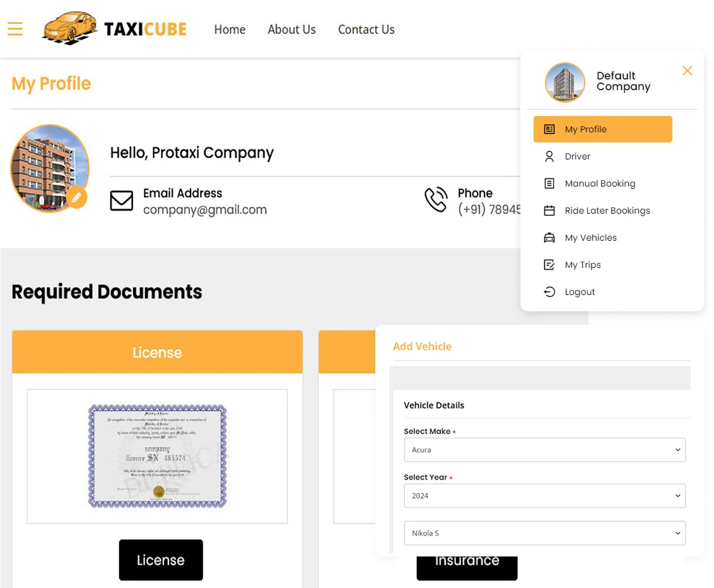Screen dimensions: 714x588
Task: Click the Logout icon in sidebar
Action: [548, 291]
